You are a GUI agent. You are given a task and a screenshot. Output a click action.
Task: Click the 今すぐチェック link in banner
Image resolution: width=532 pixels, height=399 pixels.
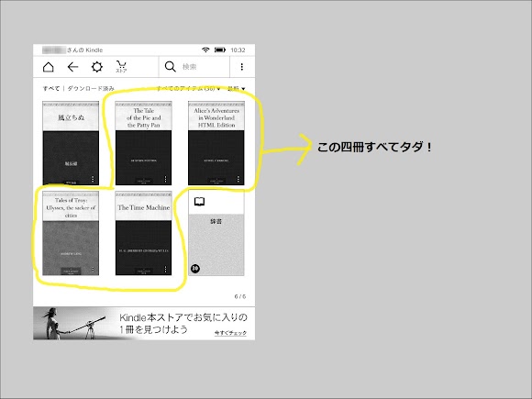point(231,333)
